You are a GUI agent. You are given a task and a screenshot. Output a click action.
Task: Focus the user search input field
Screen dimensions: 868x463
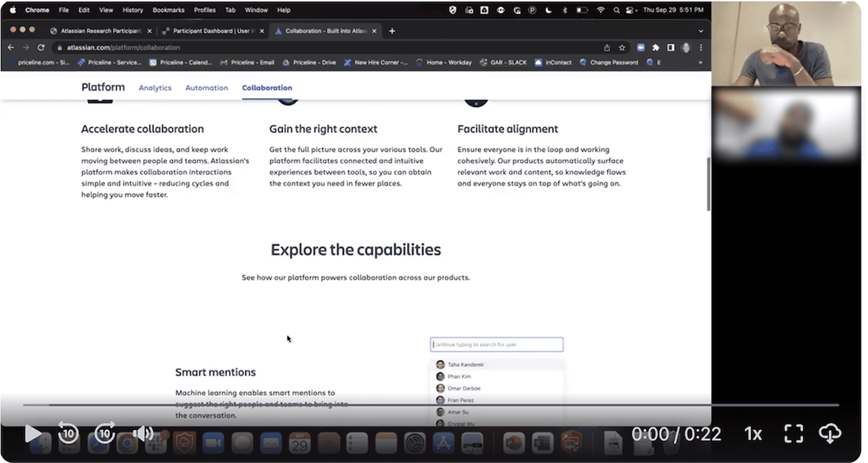(497, 345)
